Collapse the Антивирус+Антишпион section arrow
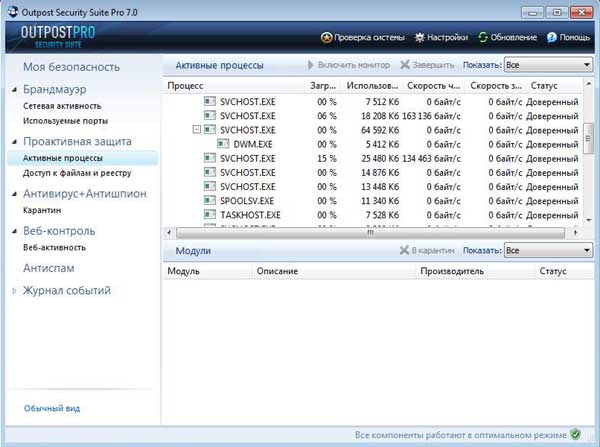This screenshot has height=447, width=600. (15, 194)
